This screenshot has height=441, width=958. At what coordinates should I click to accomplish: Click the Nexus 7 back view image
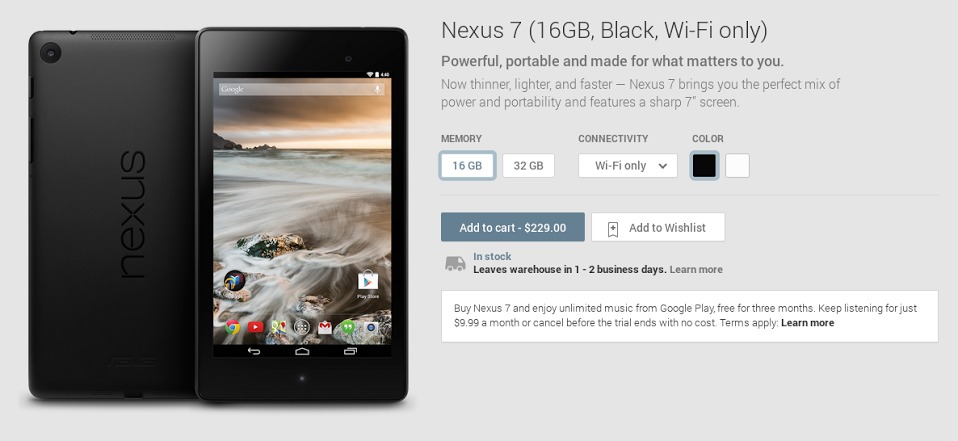click(113, 215)
